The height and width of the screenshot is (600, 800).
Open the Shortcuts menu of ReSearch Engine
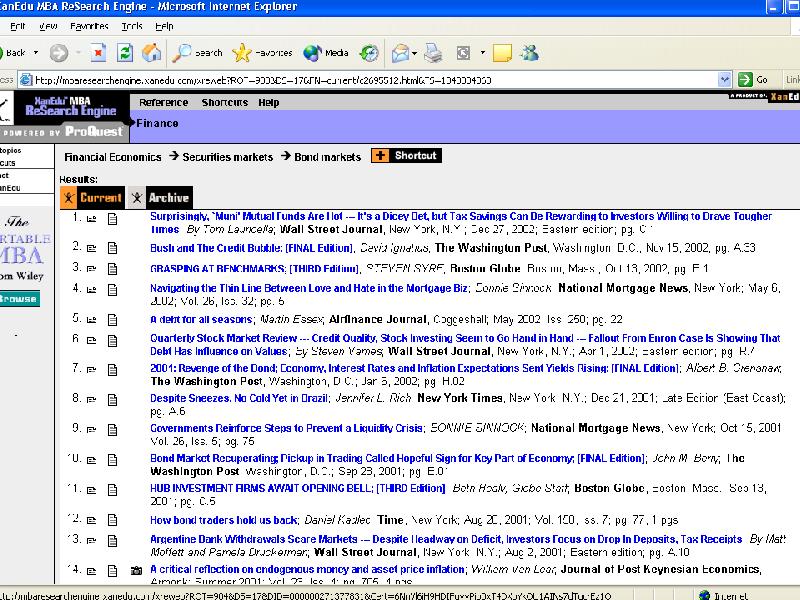pyautogui.click(x=224, y=103)
